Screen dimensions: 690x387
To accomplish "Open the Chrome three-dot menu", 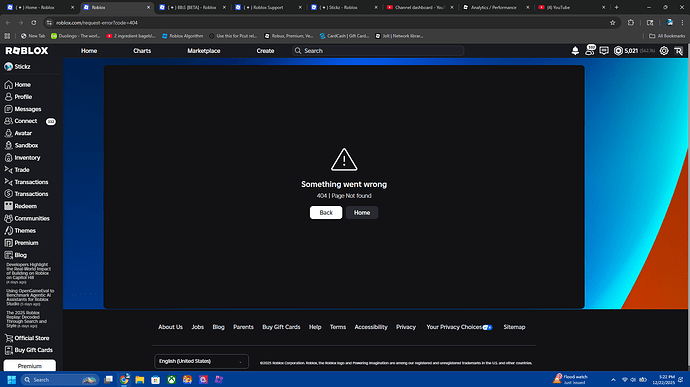I will [x=682, y=23].
